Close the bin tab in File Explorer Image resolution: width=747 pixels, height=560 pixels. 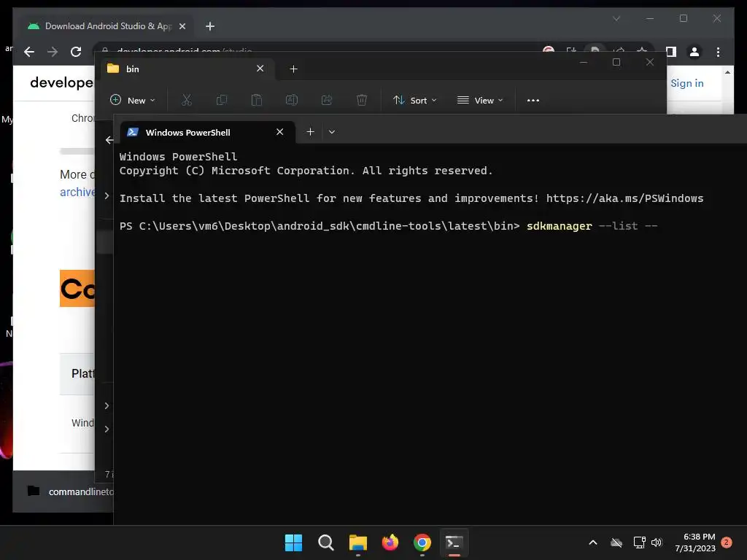coord(260,69)
